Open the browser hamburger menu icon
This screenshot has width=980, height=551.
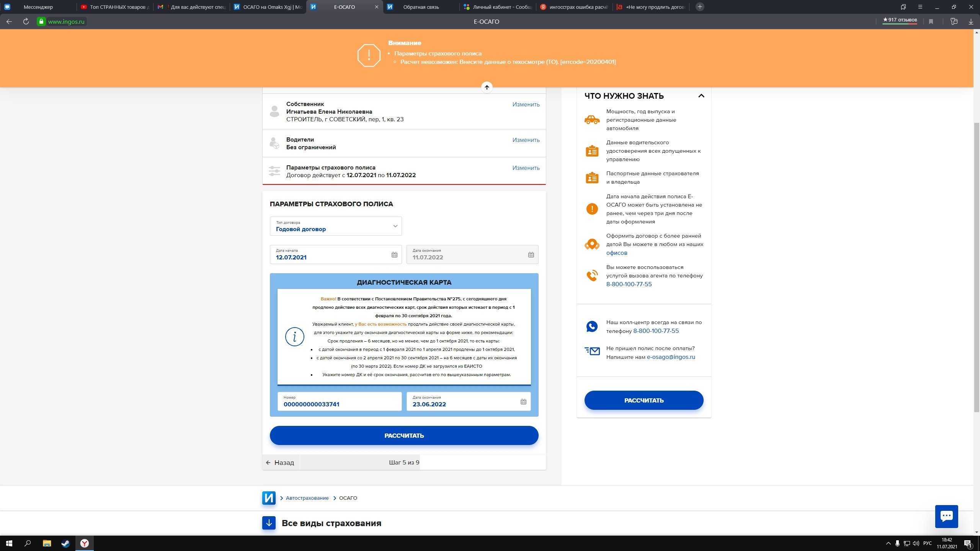click(x=920, y=7)
